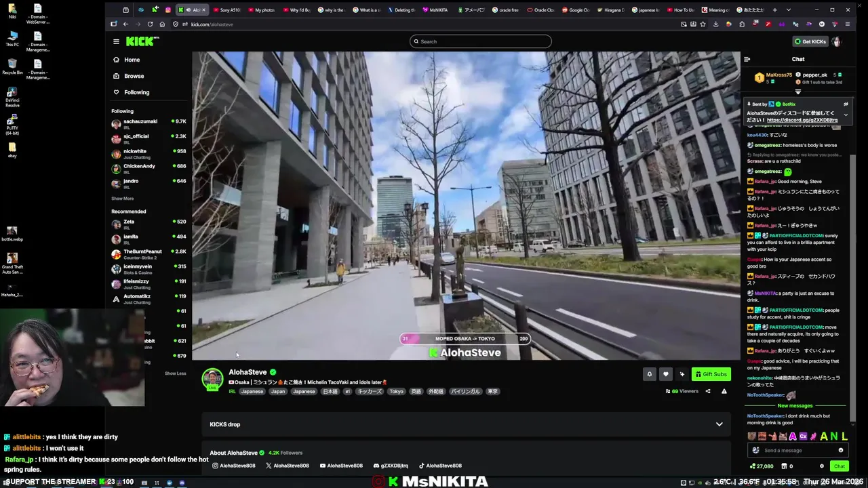Jump to New messages in chat

coord(795,405)
